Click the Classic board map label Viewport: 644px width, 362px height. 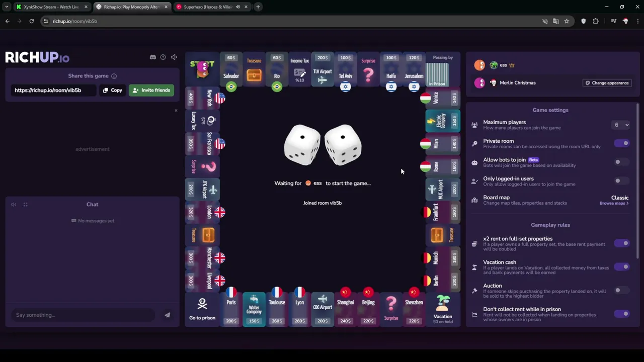coord(620,198)
